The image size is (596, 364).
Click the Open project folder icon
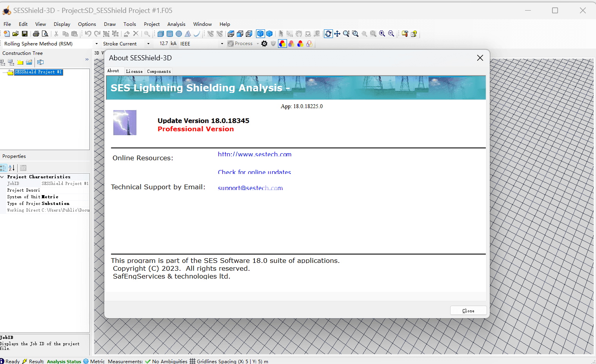(16, 34)
